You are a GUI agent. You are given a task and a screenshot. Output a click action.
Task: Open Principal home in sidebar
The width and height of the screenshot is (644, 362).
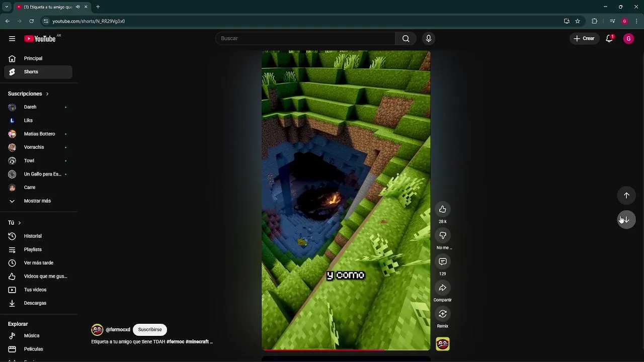click(38, 58)
